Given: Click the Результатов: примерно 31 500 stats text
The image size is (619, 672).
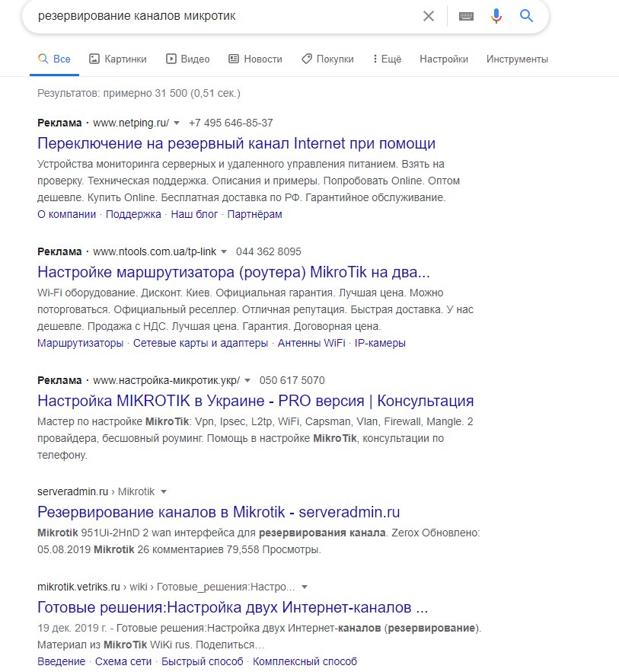Looking at the screenshot, I should (x=139, y=94).
